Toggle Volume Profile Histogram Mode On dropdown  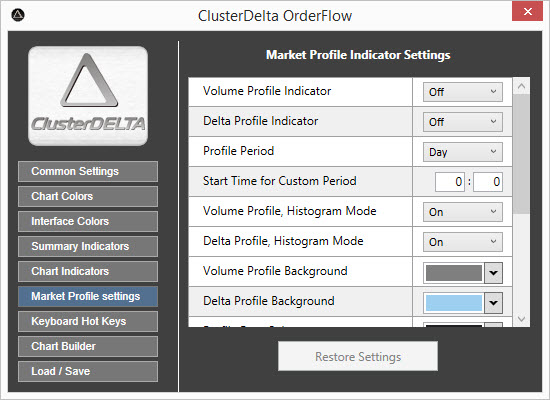point(463,212)
